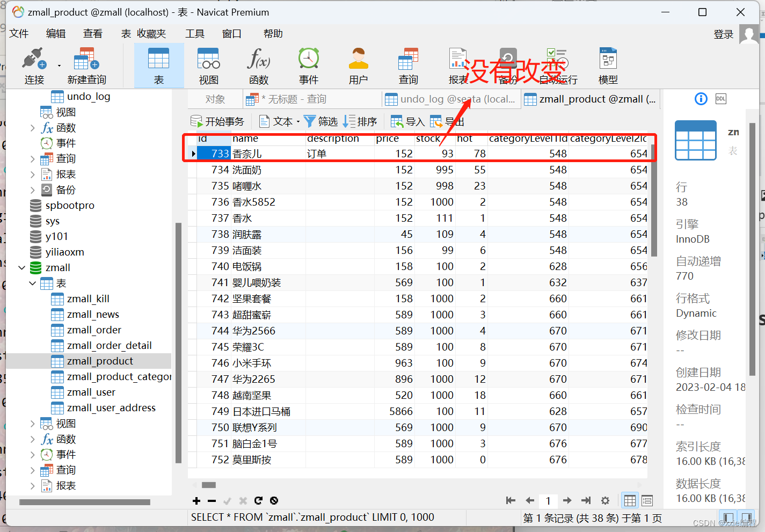
Task: Open the 文件 menu
Action: [x=19, y=33]
